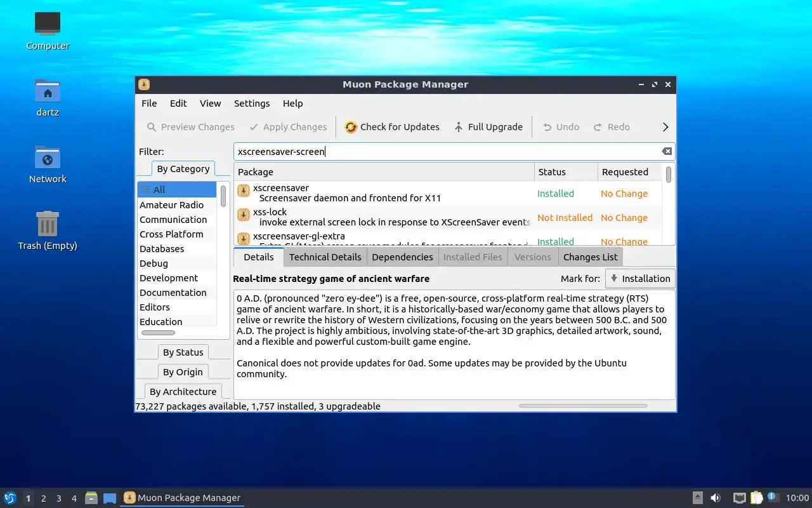Viewport: 812px width, 508px height.
Task: Open the Trash desktop icon
Action: click(48, 230)
